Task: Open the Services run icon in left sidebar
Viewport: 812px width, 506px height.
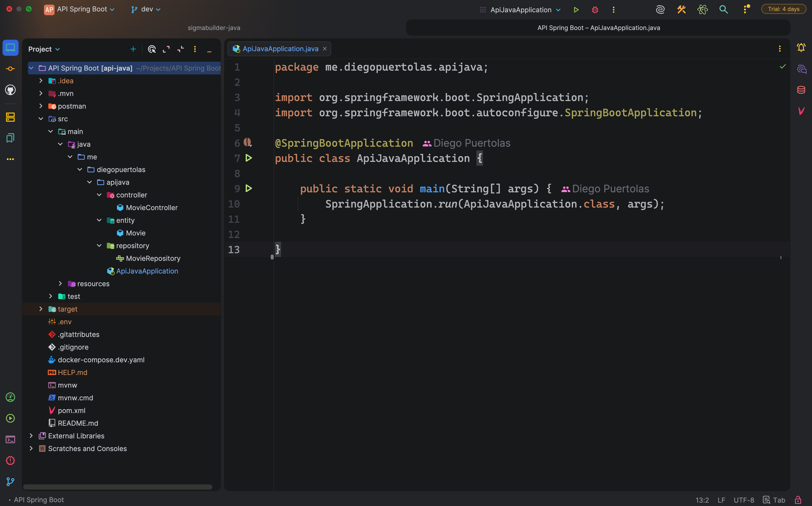Action: (x=10, y=418)
